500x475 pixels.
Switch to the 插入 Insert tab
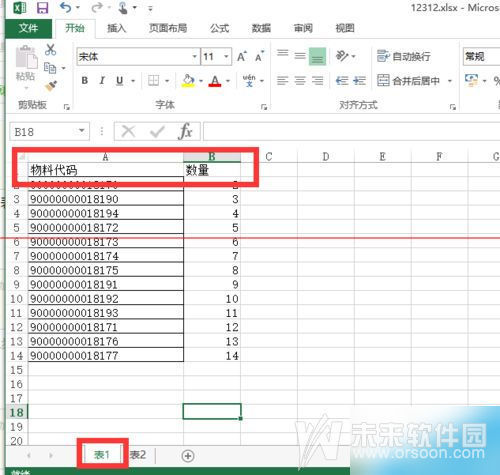[116, 28]
